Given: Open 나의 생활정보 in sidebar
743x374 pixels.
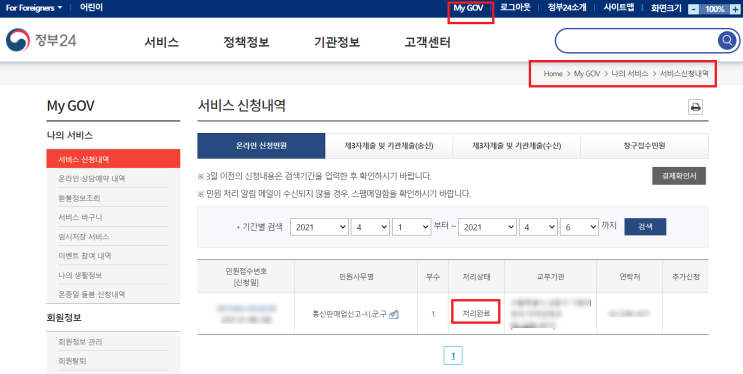Looking at the screenshot, I should pyautogui.click(x=80, y=275).
